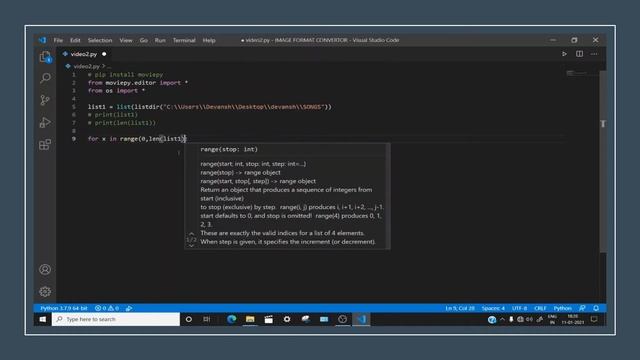Change language mode Python
This screenshot has height=360, width=640.
[x=562, y=308]
